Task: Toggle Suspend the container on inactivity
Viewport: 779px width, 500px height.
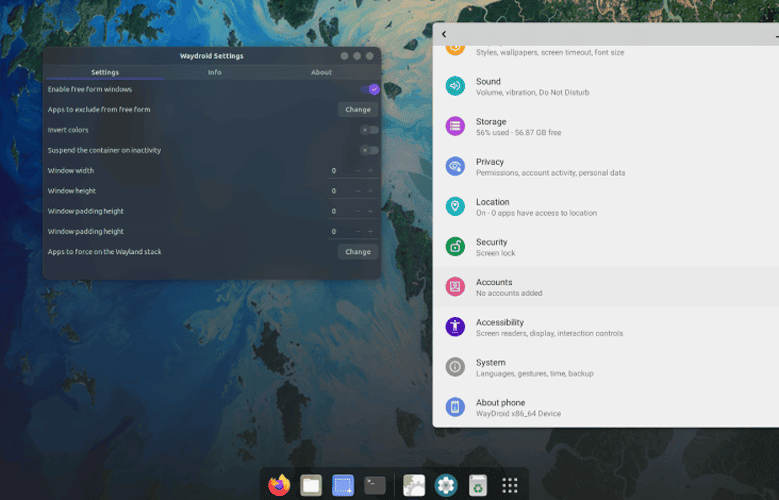Action: 370,150
